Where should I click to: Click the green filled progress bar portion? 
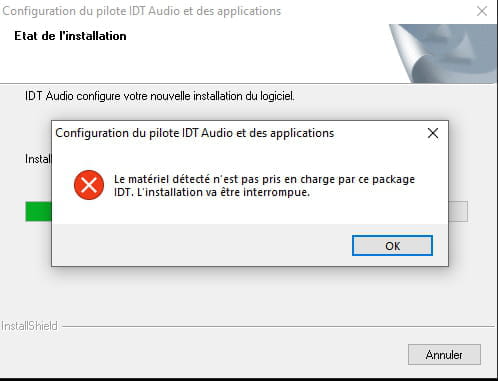coord(38,211)
